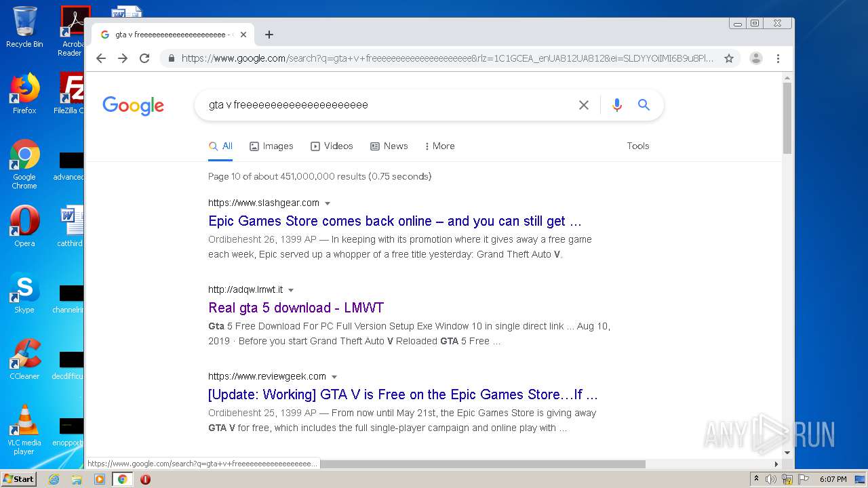
Task: Open Firefox desktop shortcut
Action: (x=24, y=94)
